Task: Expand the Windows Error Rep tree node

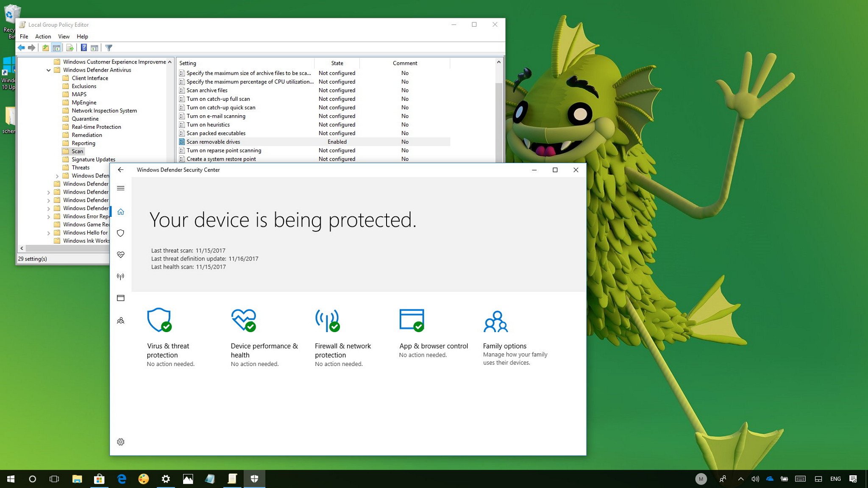Action: pos(49,217)
